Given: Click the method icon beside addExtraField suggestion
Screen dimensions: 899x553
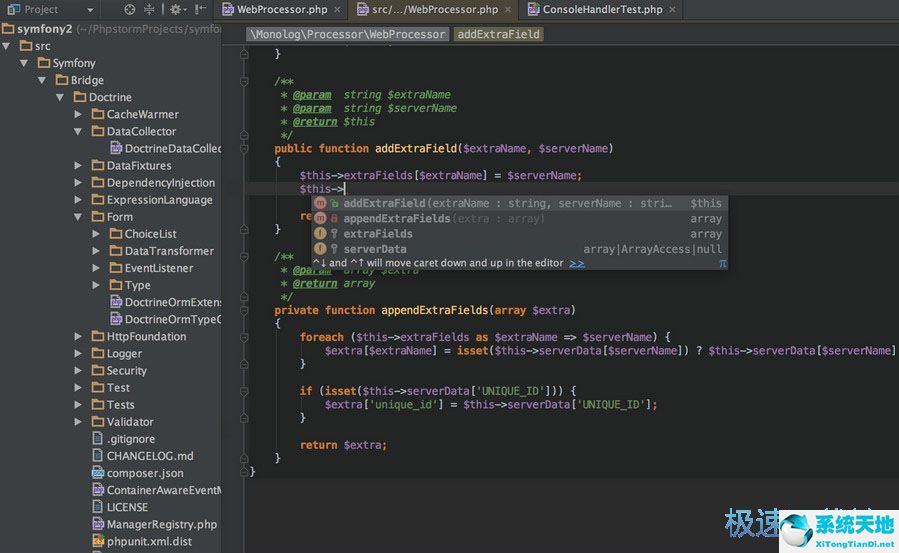Looking at the screenshot, I should [320, 203].
